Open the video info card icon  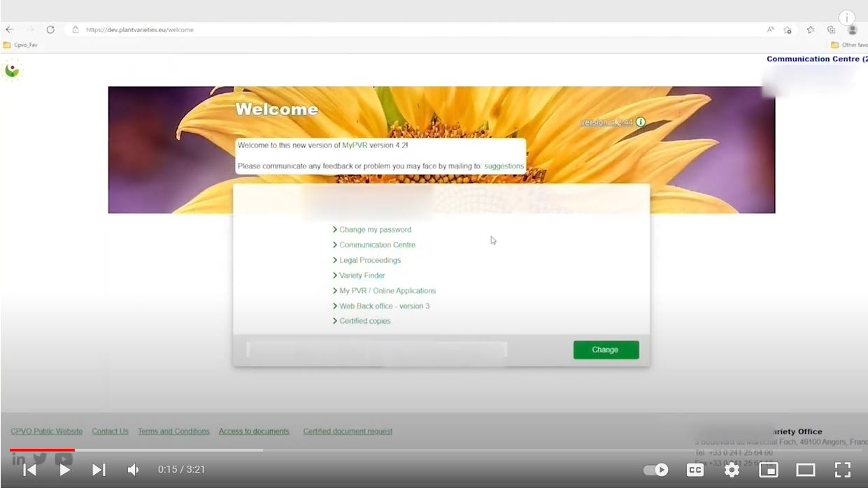point(847,18)
